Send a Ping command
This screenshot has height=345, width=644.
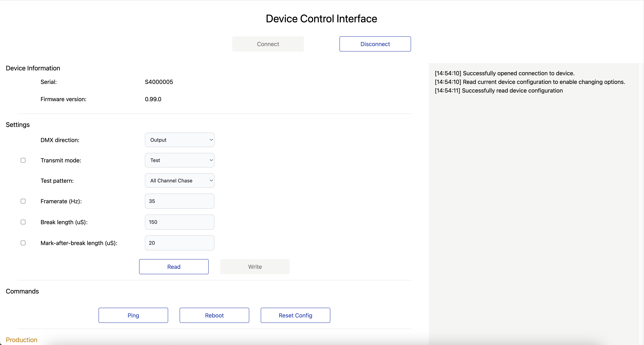pos(133,315)
